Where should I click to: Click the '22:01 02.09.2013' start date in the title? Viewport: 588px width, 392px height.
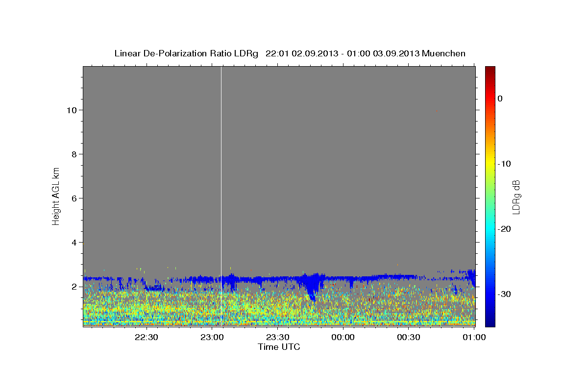302,53
